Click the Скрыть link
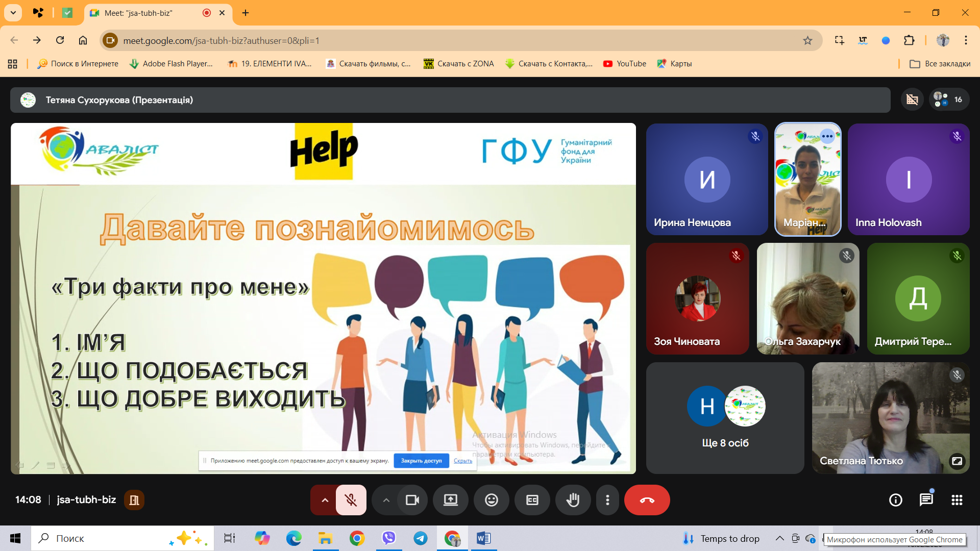 tap(462, 461)
